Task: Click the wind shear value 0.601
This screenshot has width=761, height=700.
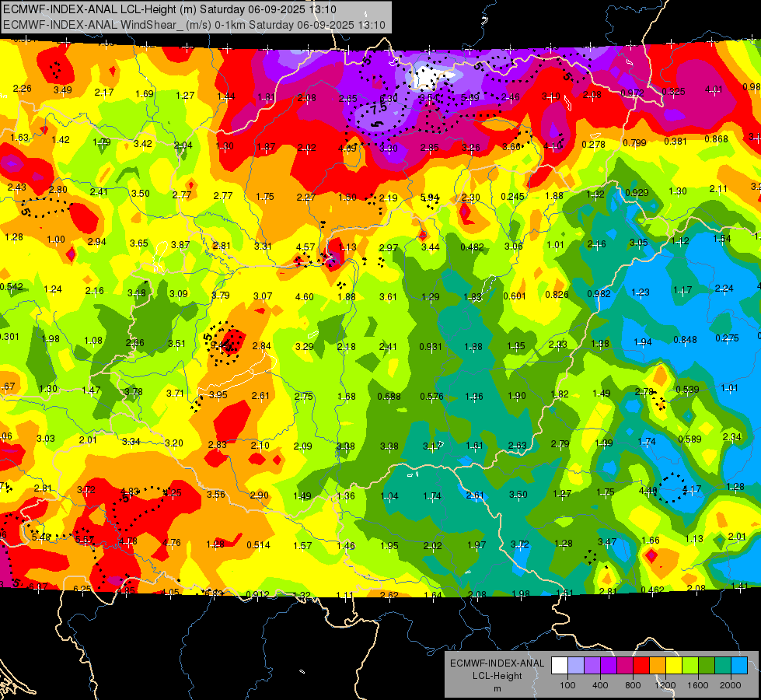Action: pos(515,296)
